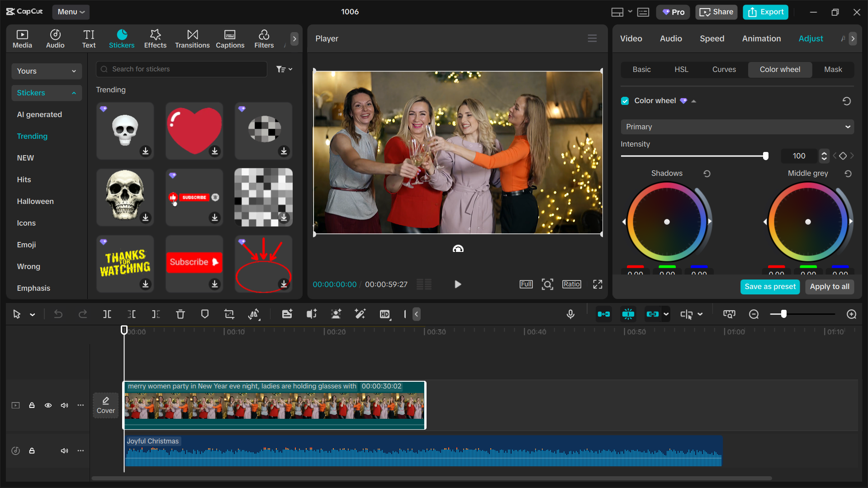Open the player hamburger menu

[x=592, y=38]
